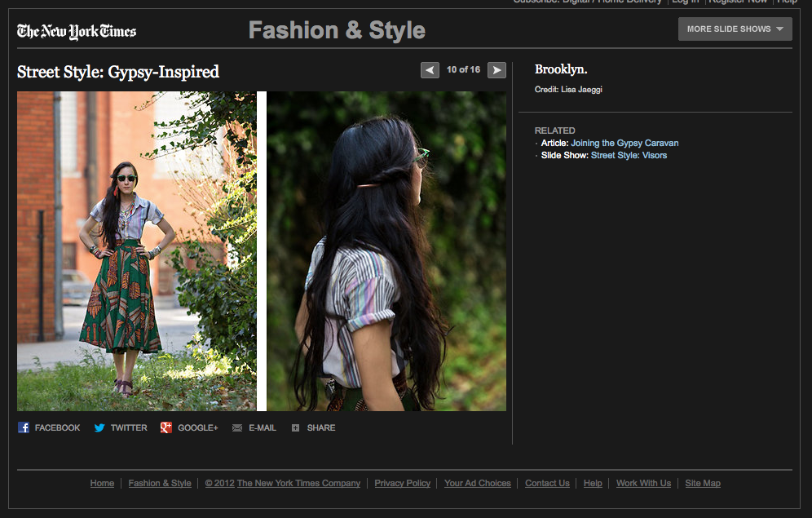Open Your Ad Choices footer link

tap(478, 483)
